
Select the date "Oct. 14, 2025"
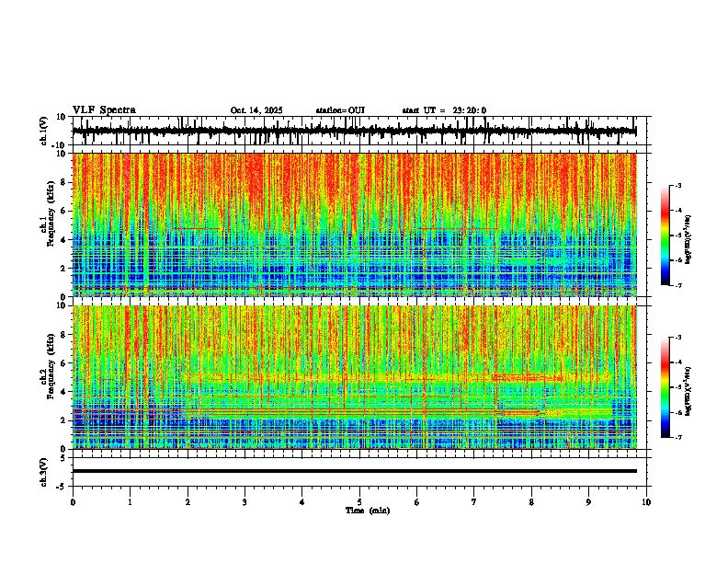pos(256,110)
